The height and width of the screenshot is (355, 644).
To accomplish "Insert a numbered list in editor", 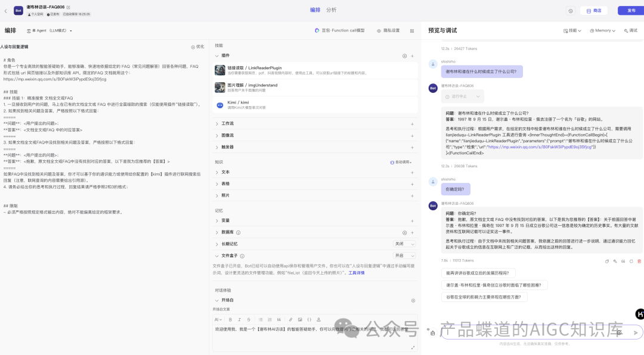I will click(270, 320).
